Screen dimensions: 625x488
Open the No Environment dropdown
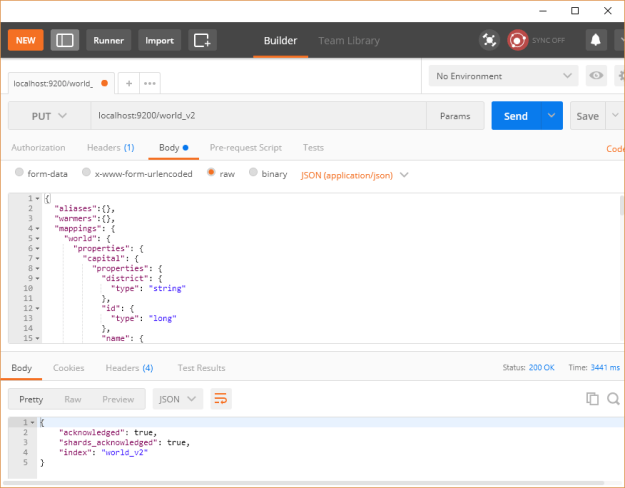pos(503,76)
